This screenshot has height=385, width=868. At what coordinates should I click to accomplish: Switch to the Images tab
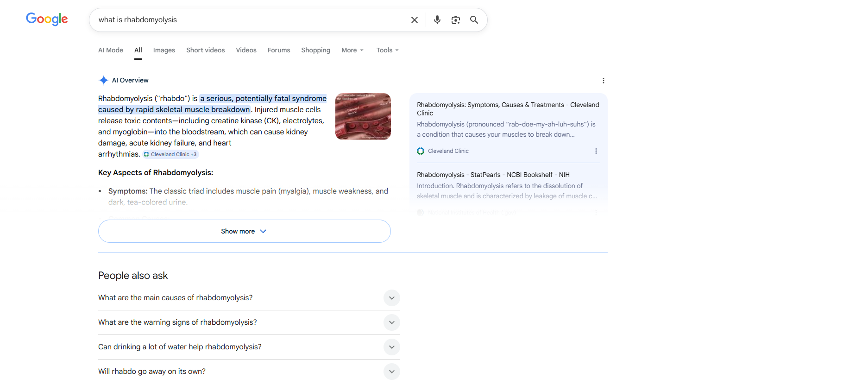164,50
